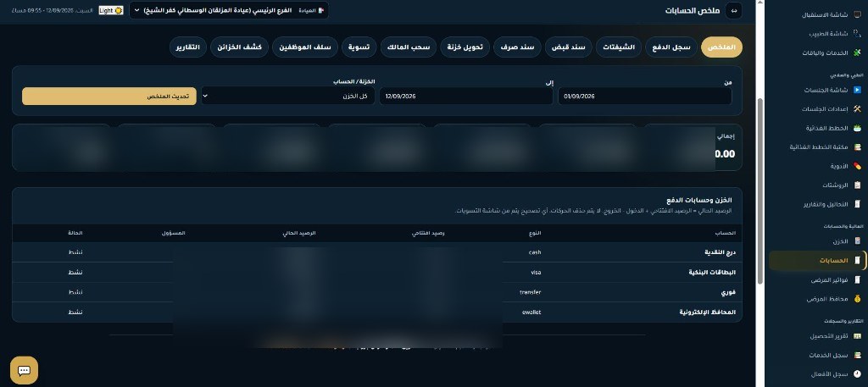Click the البطاقات البنكية account row
The width and height of the screenshot is (868, 387).
coord(377,273)
